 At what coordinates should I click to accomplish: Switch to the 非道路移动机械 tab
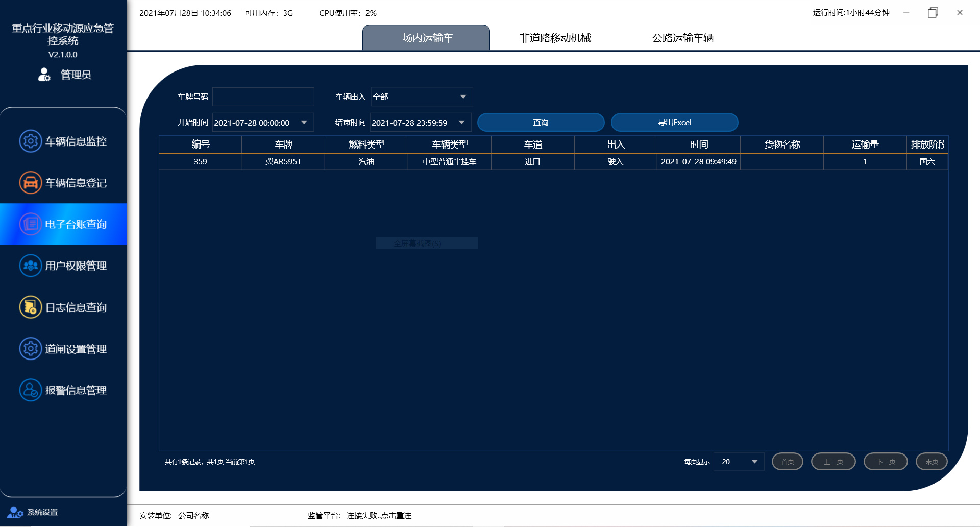(555, 38)
